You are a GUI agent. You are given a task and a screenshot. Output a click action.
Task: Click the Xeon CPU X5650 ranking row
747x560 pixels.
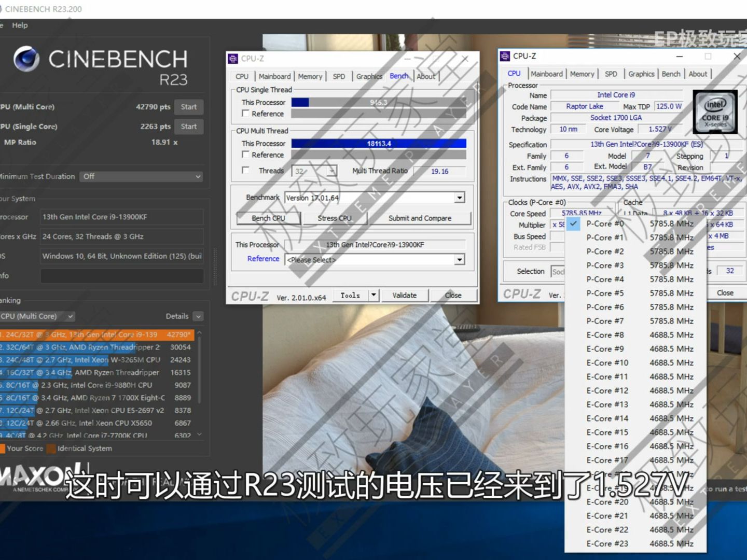tap(97, 423)
